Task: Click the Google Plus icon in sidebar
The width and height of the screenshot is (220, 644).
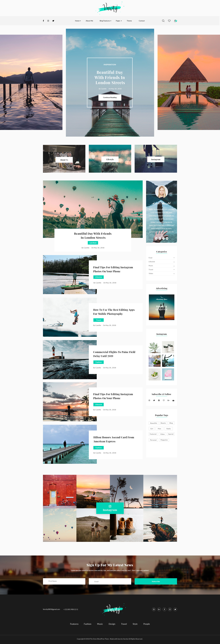Action: point(169,401)
